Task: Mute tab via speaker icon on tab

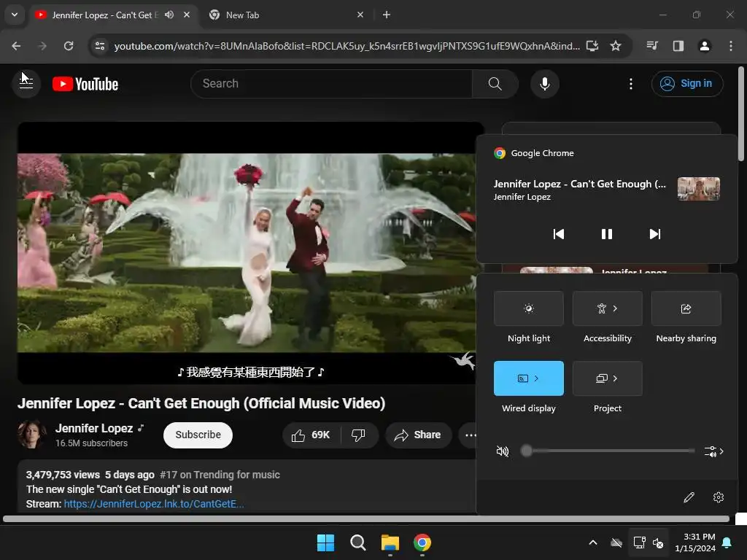Action: 169,15
